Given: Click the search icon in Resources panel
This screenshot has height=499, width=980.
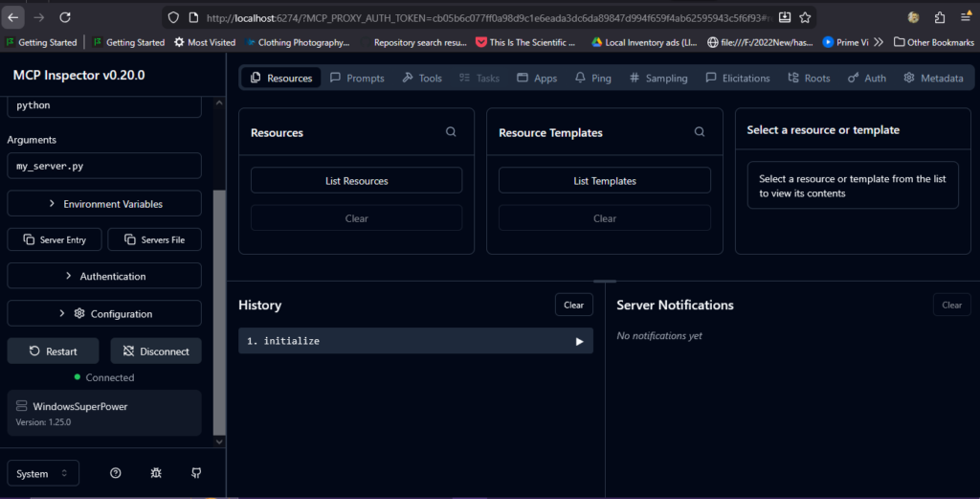Looking at the screenshot, I should coord(451,132).
